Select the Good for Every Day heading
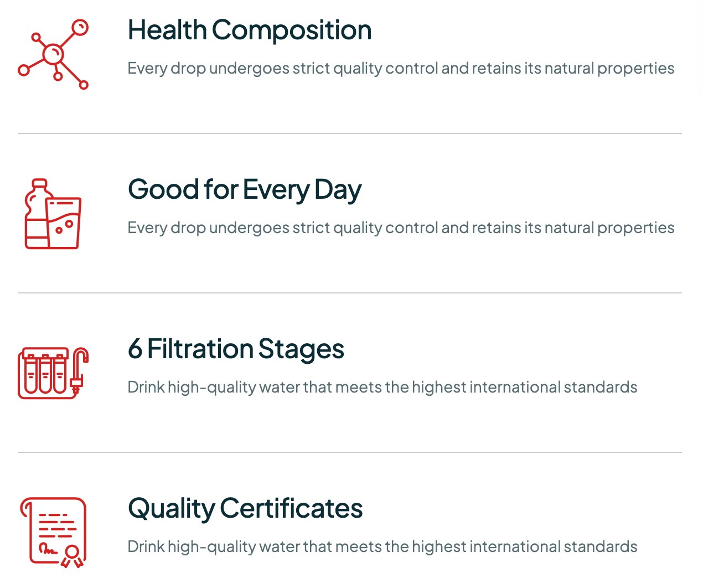The image size is (703, 588). click(245, 190)
